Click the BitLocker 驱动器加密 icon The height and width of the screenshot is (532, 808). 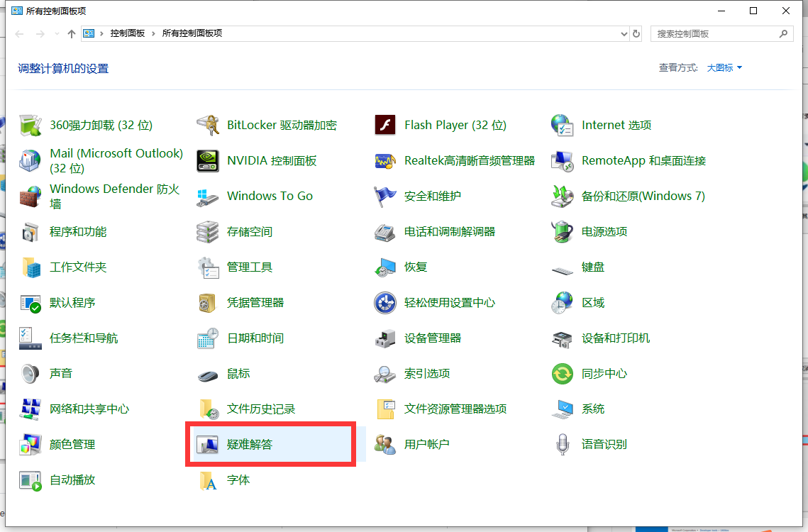(x=208, y=126)
